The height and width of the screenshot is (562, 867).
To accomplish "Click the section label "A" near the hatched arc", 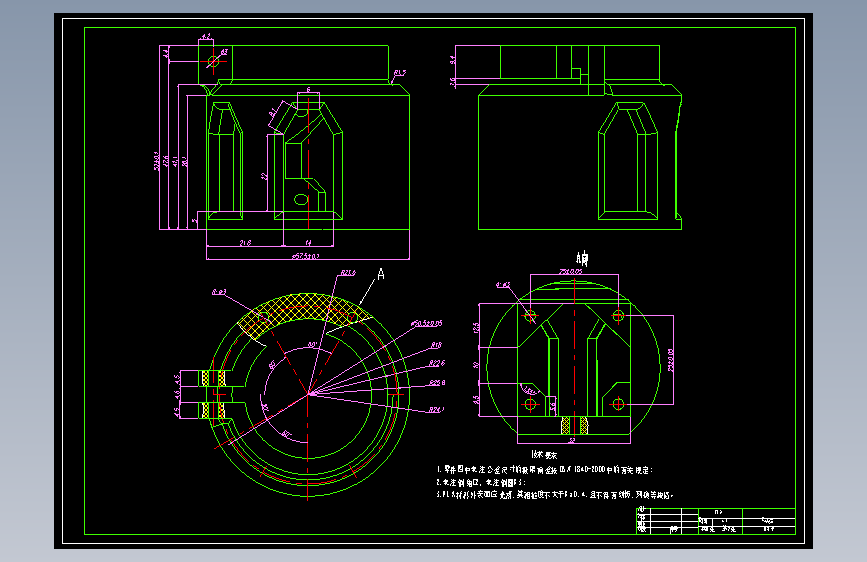I will pyautogui.click(x=380, y=274).
